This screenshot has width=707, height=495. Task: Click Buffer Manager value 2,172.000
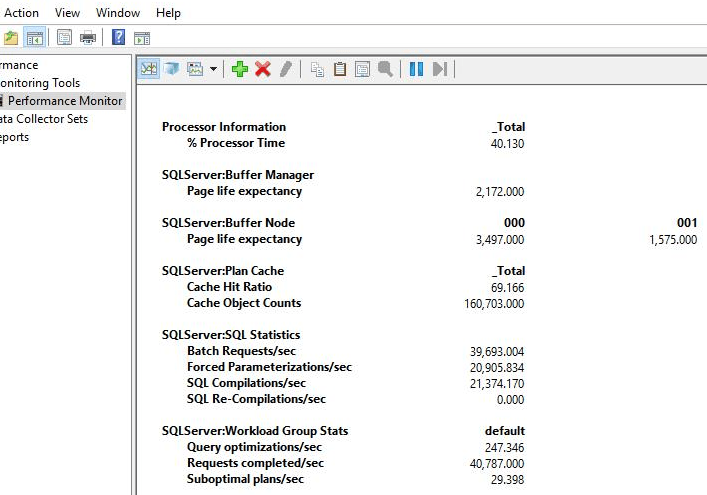pyautogui.click(x=500, y=192)
